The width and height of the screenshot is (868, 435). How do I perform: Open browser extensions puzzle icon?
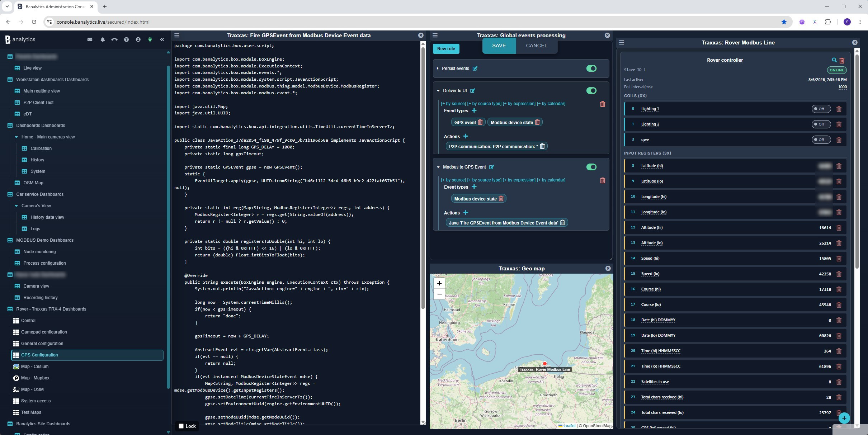click(828, 22)
